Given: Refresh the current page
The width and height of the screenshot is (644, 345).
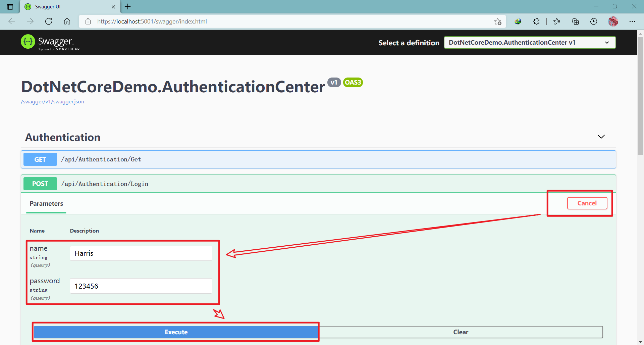Looking at the screenshot, I should (x=49, y=21).
